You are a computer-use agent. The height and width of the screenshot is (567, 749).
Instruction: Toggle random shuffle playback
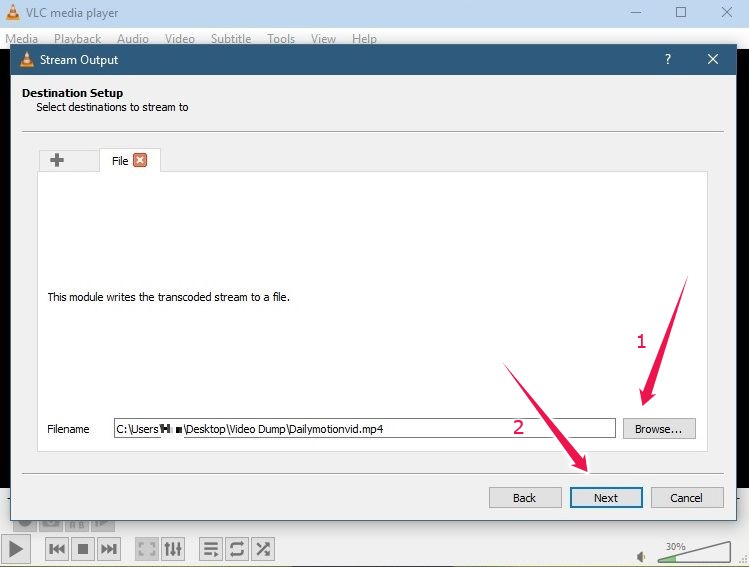tap(263, 549)
